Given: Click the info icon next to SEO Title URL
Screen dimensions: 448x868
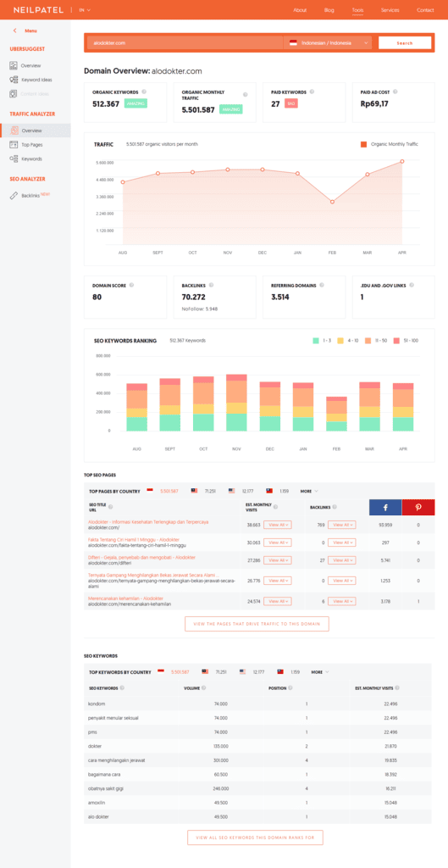Looking at the screenshot, I should [111, 507].
